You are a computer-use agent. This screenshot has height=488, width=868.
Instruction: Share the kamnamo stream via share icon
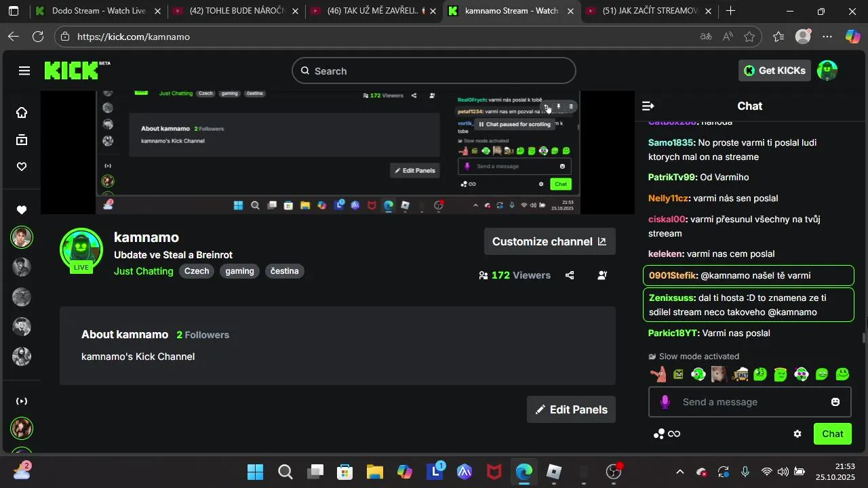pyautogui.click(x=570, y=275)
